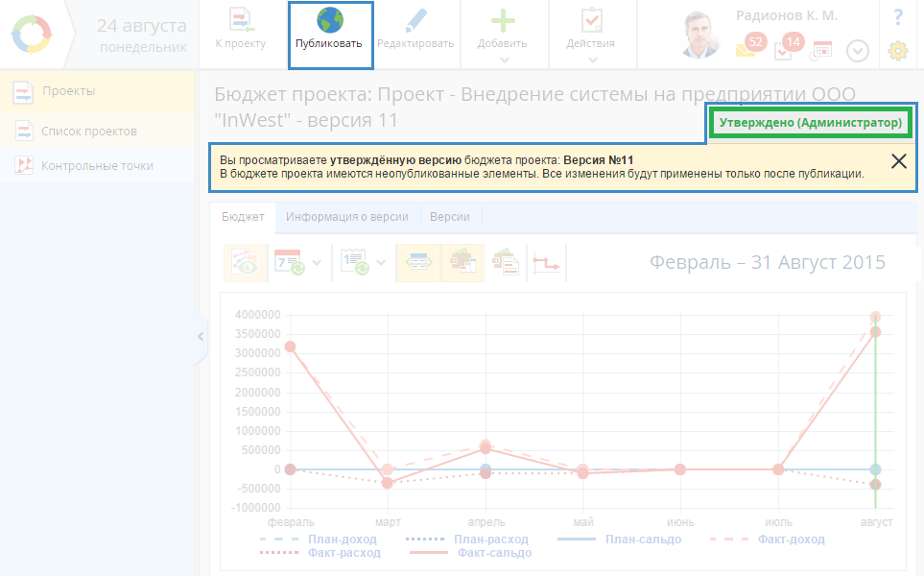This screenshot has height=576, width=924.
Task: Click the step line chart icon
Action: (546, 262)
